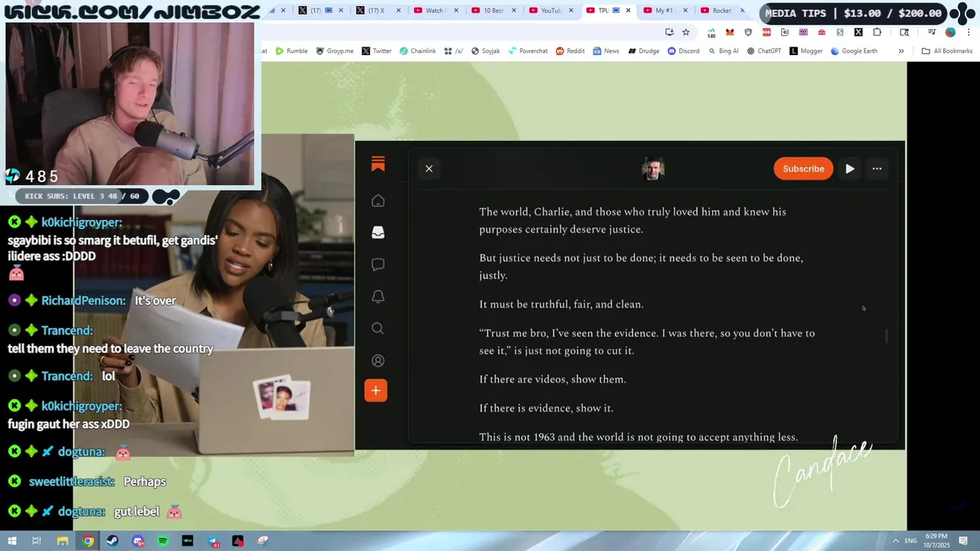
Task: Open the News bookmark
Action: [606, 51]
